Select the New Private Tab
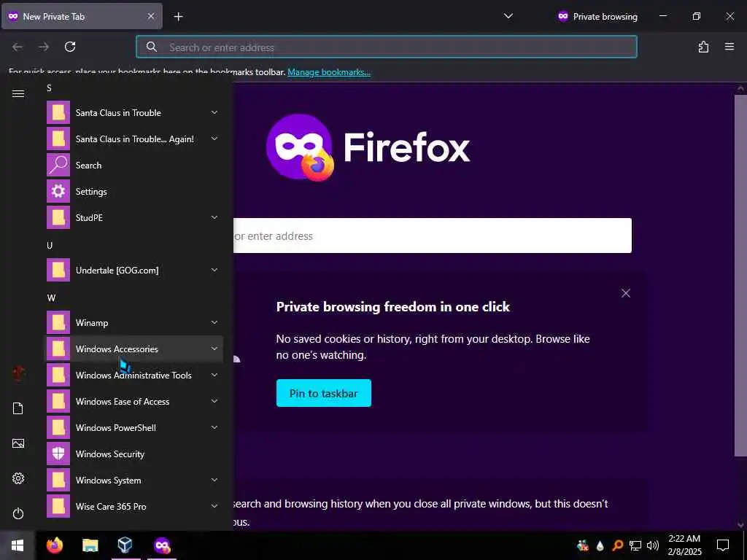Screen dimensions: 747x560 point(82,16)
